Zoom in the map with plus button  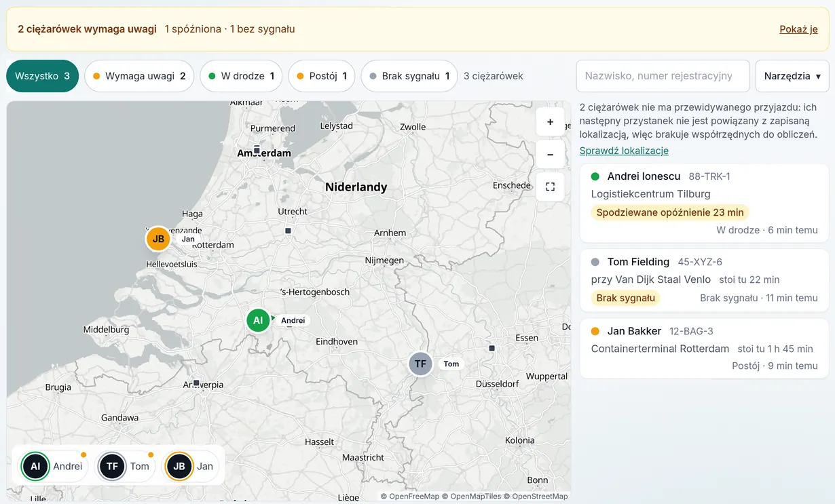coord(550,122)
